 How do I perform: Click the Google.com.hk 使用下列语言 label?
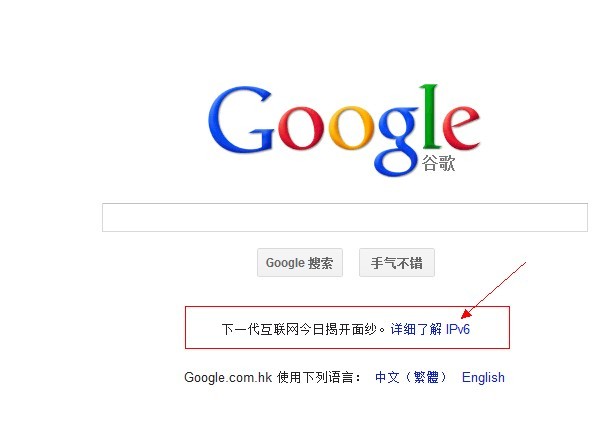coord(272,378)
